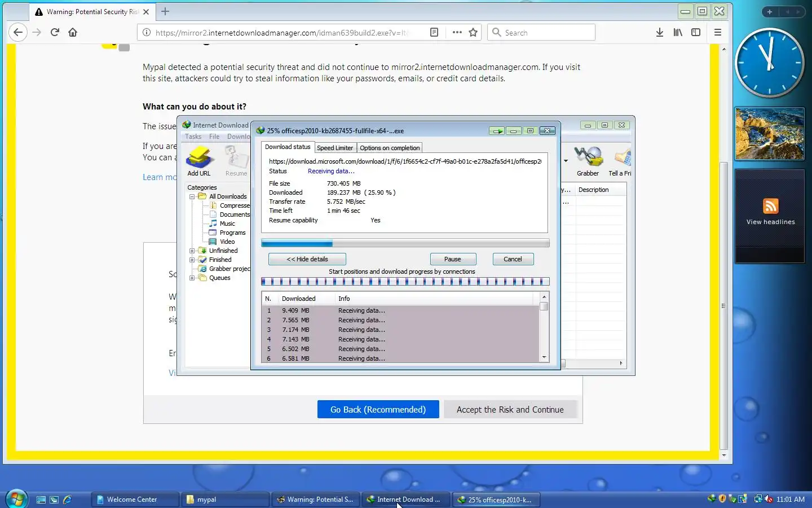The image size is (812, 508).
Task: Select Grabber projects in the tree
Action: tap(229, 269)
